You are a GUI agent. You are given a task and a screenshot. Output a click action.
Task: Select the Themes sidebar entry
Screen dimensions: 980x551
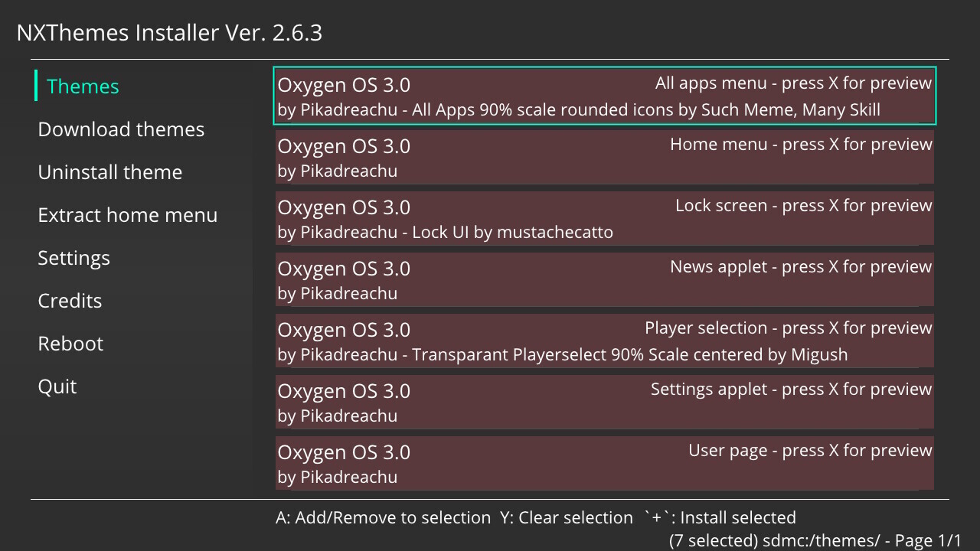pyautogui.click(x=83, y=86)
